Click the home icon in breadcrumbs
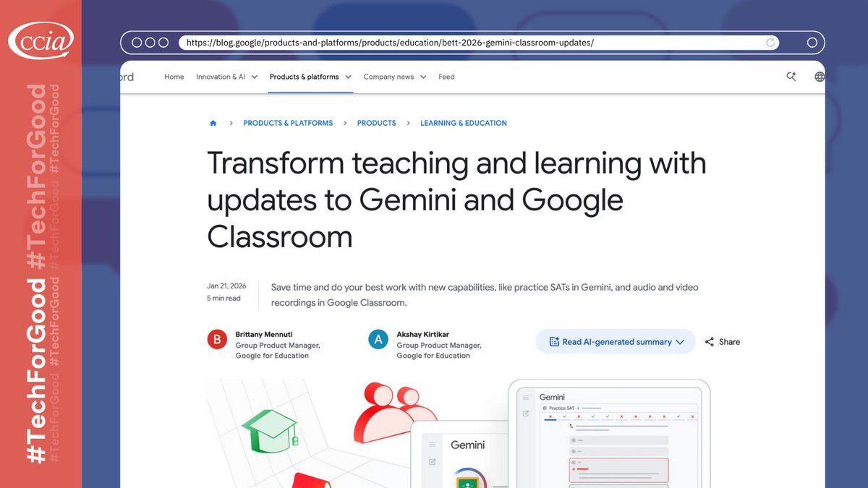The width and height of the screenshot is (868, 488). pos(213,124)
